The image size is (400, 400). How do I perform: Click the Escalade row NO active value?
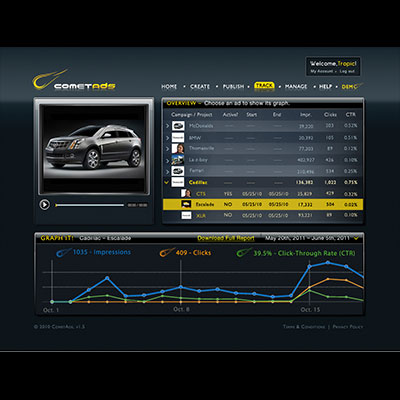click(x=228, y=204)
